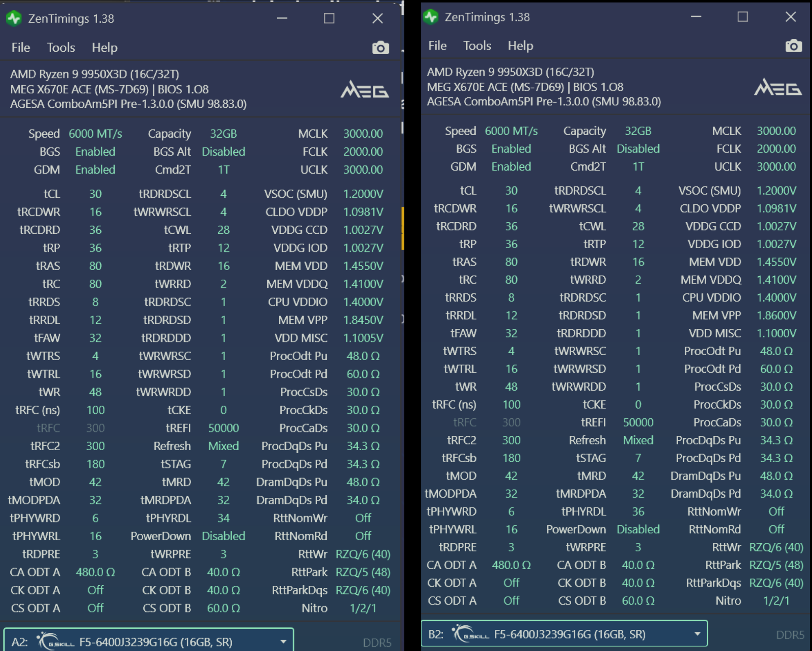This screenshot has height=651, width=812.
Task: Click MEM VDDQ value 1.4100V in right window
Action: tap(776, 280)
